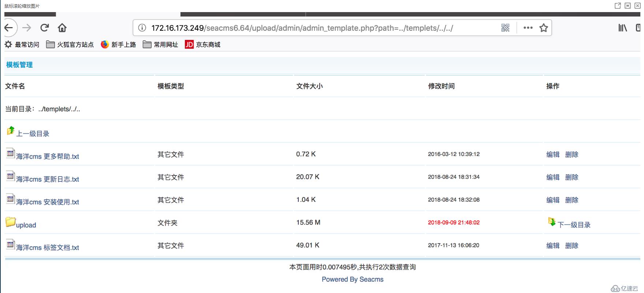
Task: Click green arrow icon beside 下一级目录
Action: (x=551, y=222)
